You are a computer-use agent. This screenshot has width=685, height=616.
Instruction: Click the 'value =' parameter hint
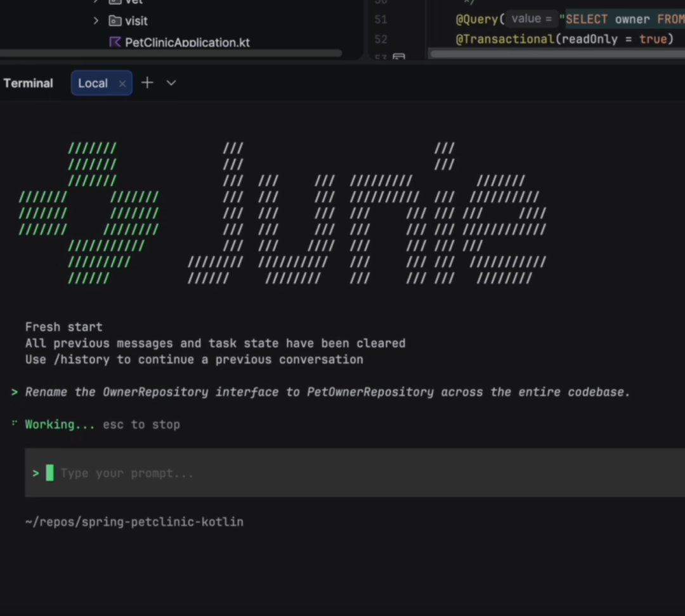[532, 19]
